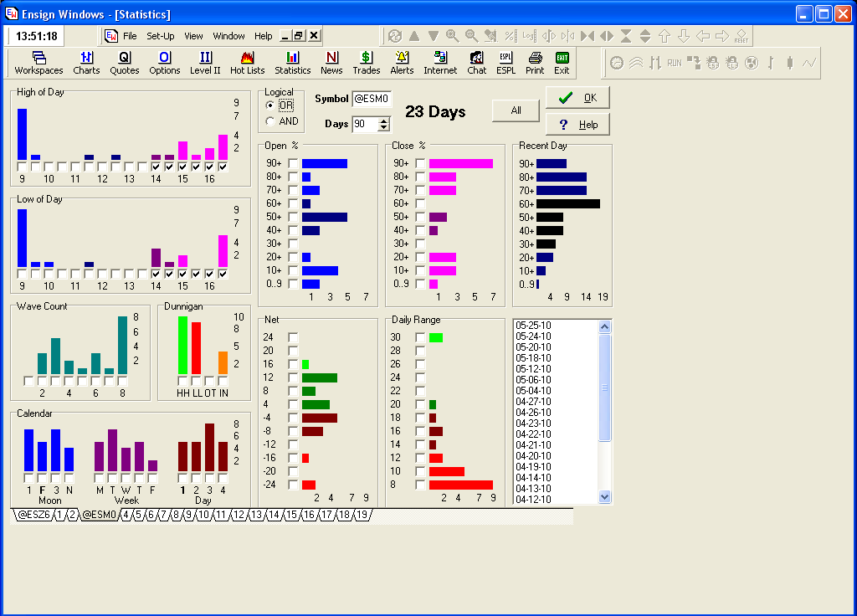The width and height of the screenshot is (857, 616).
Task: Click the grayed RESET chart icon
Action: [x=742, y=36]
